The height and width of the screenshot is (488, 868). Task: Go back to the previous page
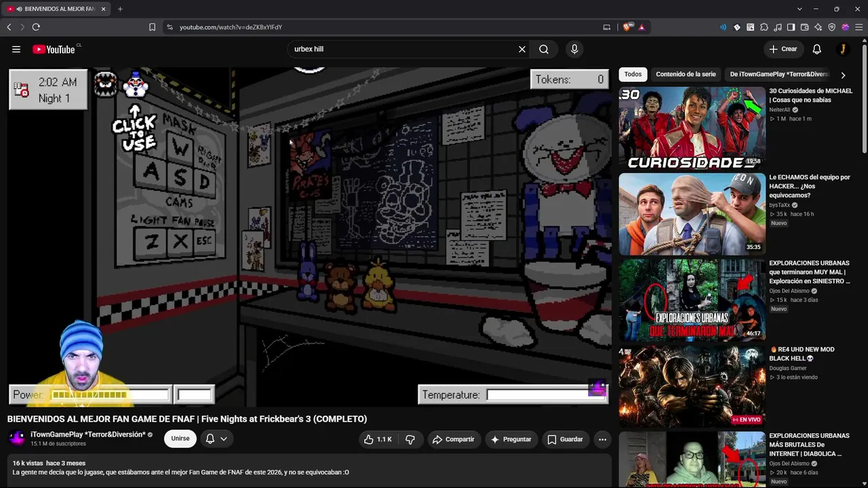coord(9,27)
